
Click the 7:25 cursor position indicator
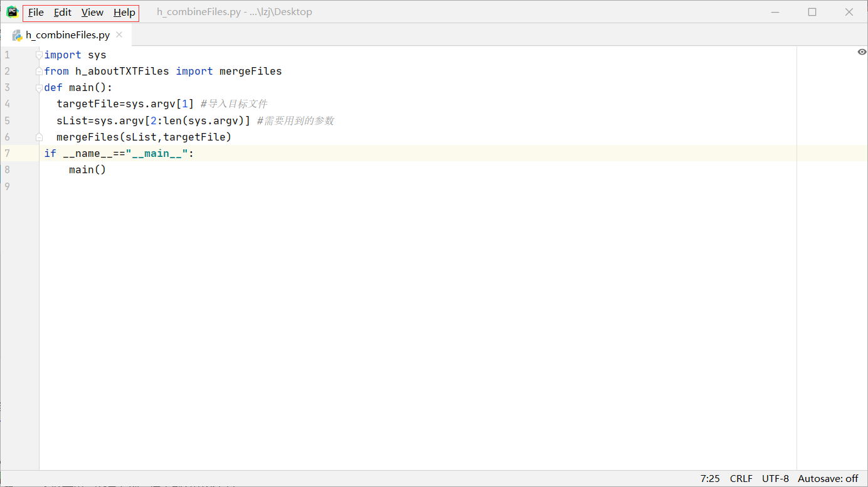coord(710,478)
